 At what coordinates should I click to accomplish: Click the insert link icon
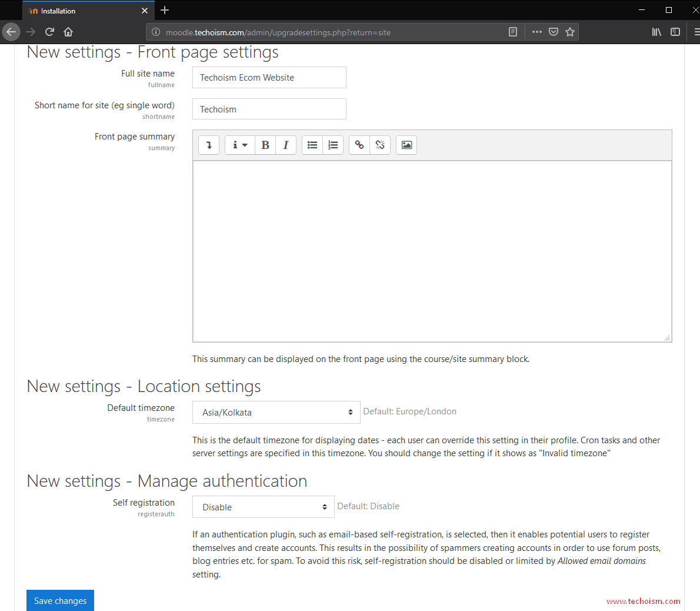tap(359, 145)
